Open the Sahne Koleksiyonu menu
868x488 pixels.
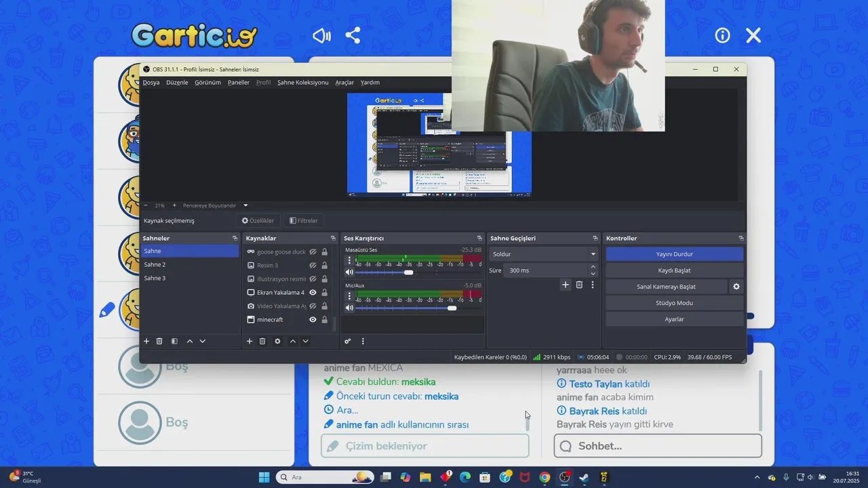coord(302,83)
